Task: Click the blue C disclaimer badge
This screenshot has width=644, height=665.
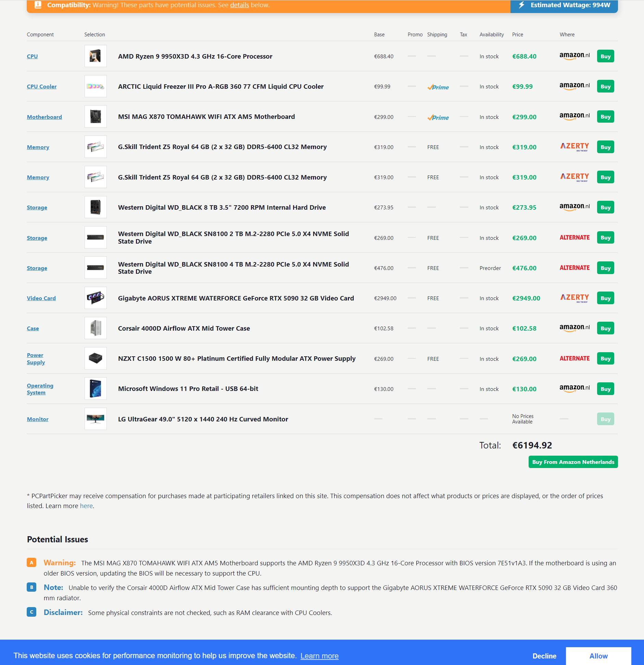Action: point(31,612)
